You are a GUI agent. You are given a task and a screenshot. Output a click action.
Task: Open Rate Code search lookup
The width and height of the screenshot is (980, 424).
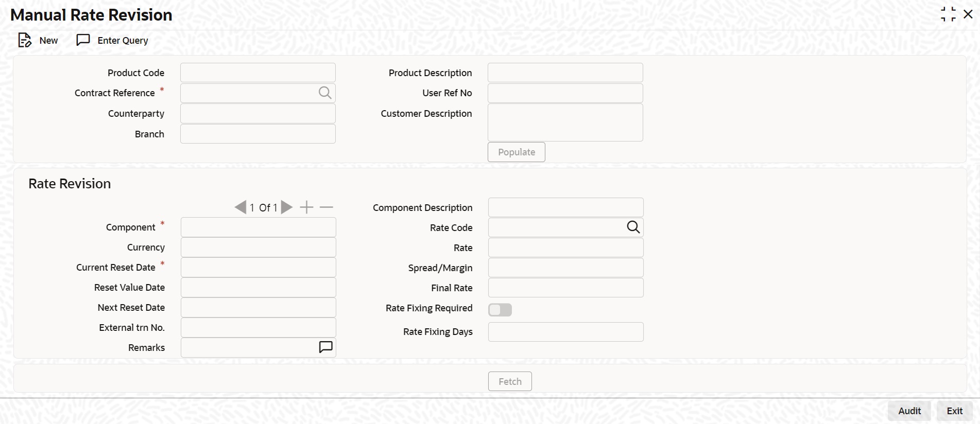click(x=633, y=227)
